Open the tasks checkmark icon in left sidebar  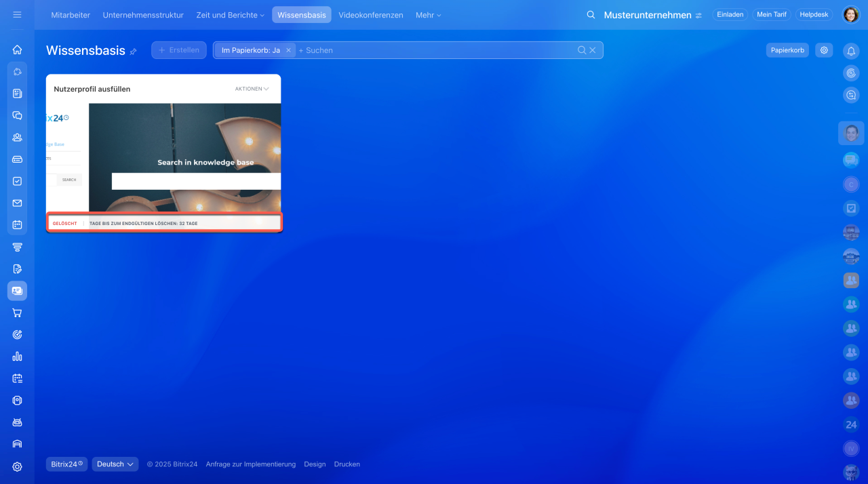coord(17,181)
